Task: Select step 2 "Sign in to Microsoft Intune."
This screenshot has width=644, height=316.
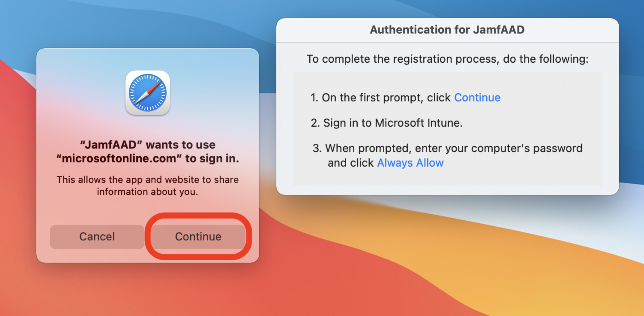Action: [387, 123]
